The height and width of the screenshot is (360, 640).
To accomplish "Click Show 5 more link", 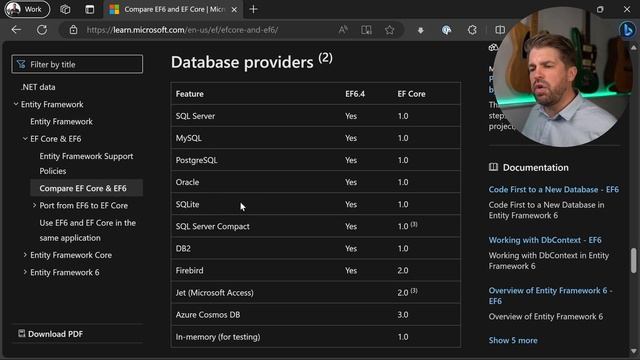I will point(513,340).
